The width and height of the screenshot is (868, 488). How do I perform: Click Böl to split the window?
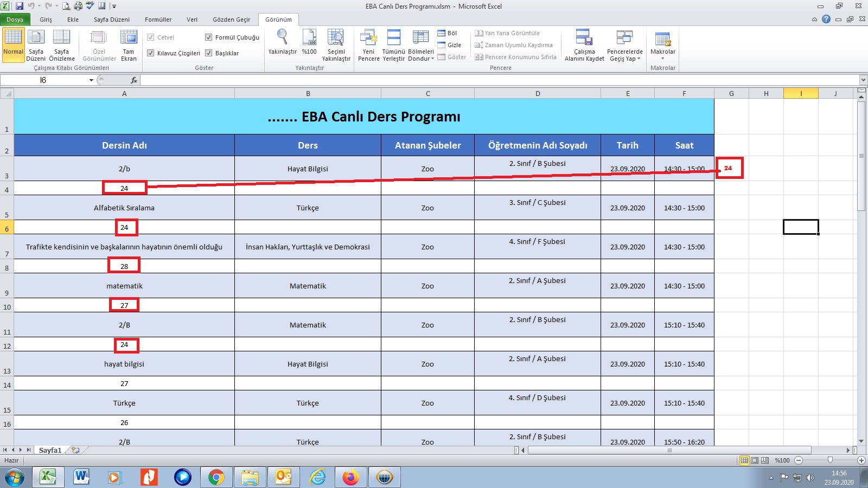(448, 33)
